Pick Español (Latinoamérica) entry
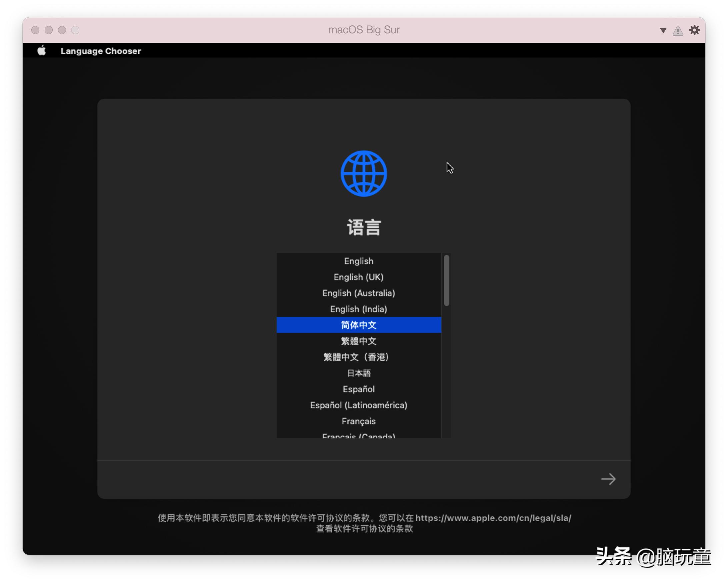This screenshot has width=728, height=583. pyautogui.click(x=359, y=405)
